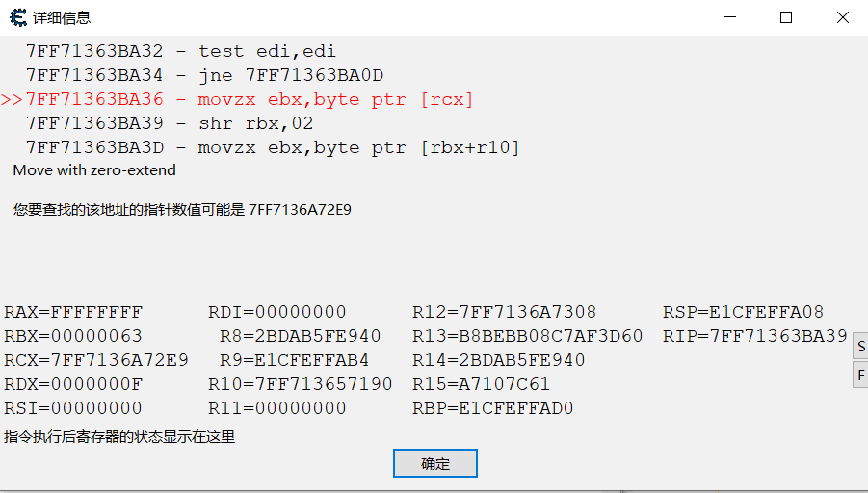The width and height of the screenshot is (868, 493).
Task: Click the Cheat Engine title bar icon
Action: pyautogui.click(x=18, y=17)
